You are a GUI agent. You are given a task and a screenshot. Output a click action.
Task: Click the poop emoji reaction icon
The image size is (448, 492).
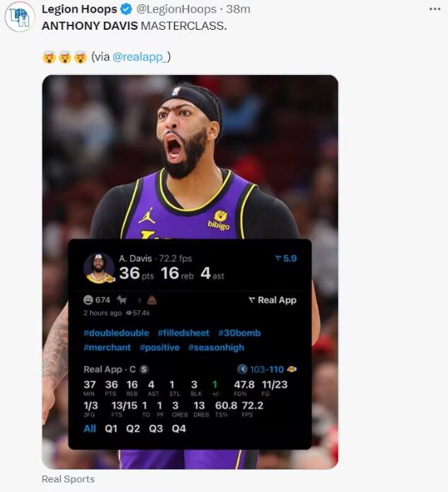click(152, 300)
